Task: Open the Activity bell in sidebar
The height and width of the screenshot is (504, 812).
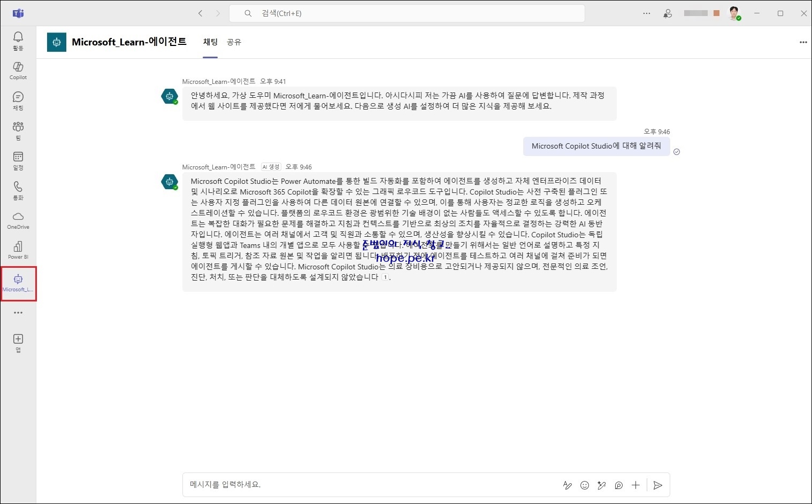Action: click(x=18, y=41)
